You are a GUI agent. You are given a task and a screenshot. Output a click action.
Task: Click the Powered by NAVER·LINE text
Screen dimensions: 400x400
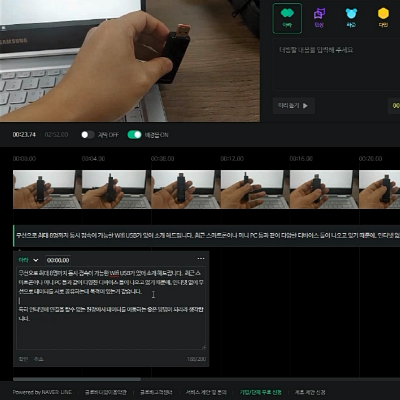42,392
